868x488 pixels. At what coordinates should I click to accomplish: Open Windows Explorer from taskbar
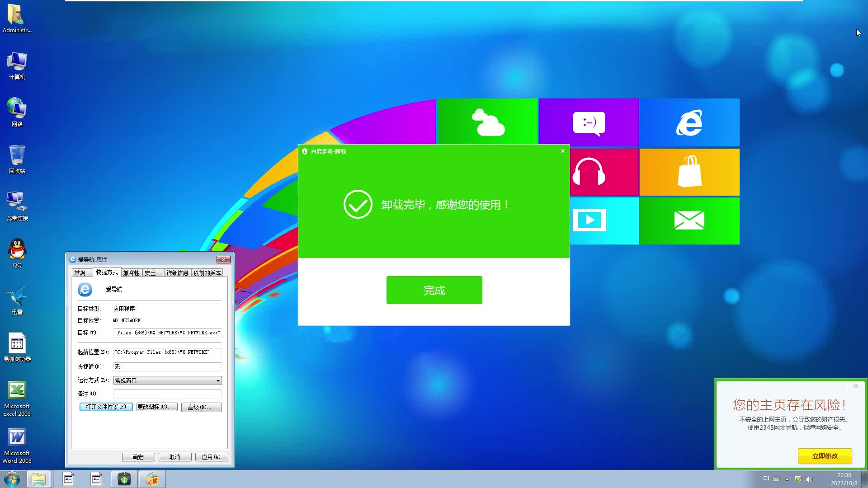click(x=38, y=479)
